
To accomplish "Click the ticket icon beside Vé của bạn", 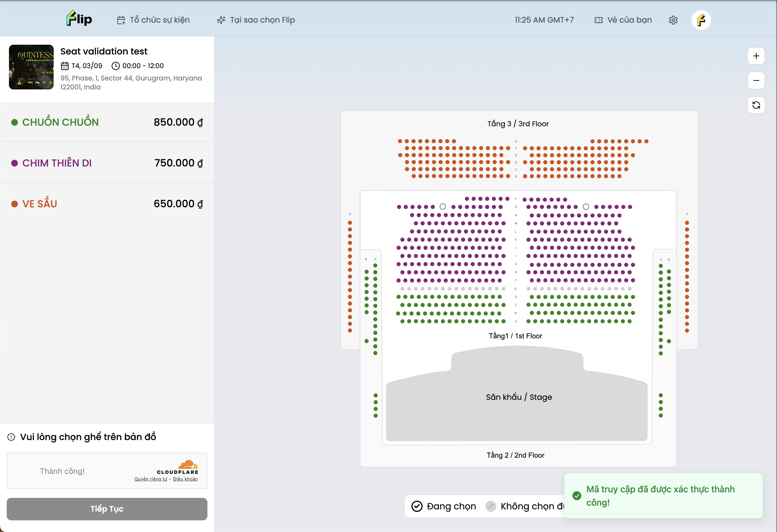I will pyautogui.click(x=598, y=20).
